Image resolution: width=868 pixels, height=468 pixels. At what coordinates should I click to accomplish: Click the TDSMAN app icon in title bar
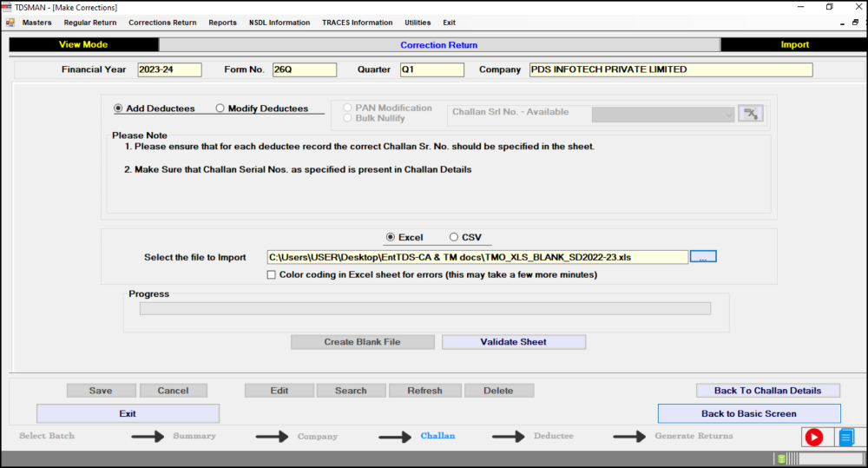pos(7,7)
